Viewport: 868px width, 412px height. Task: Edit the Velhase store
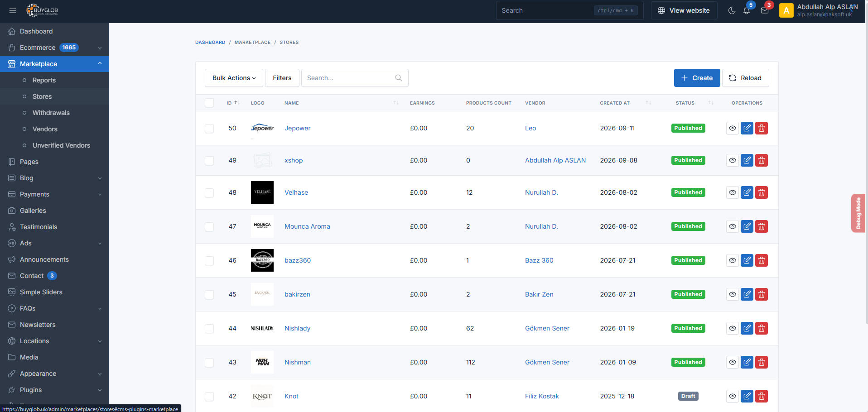click(x=747, y=192)
